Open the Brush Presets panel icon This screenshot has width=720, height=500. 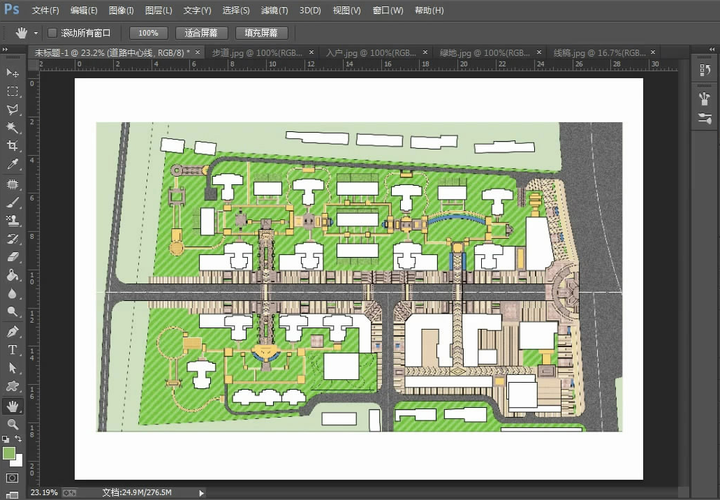point(704,99)
